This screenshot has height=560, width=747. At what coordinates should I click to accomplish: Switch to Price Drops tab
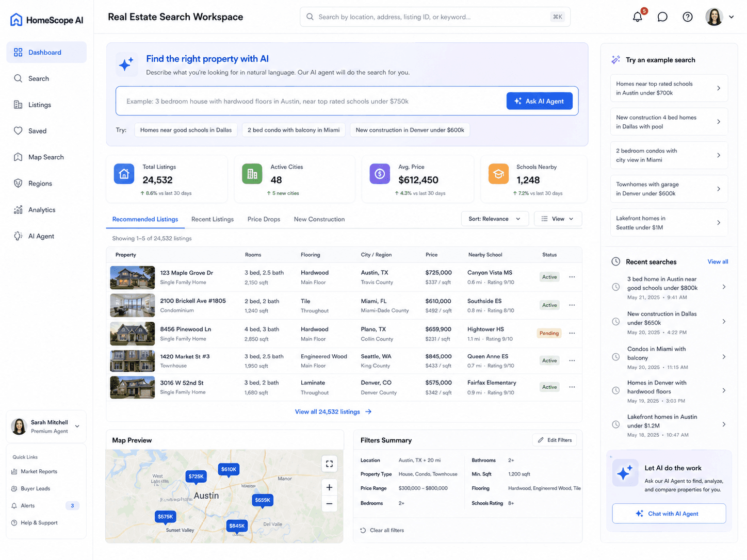pos(264,219)
